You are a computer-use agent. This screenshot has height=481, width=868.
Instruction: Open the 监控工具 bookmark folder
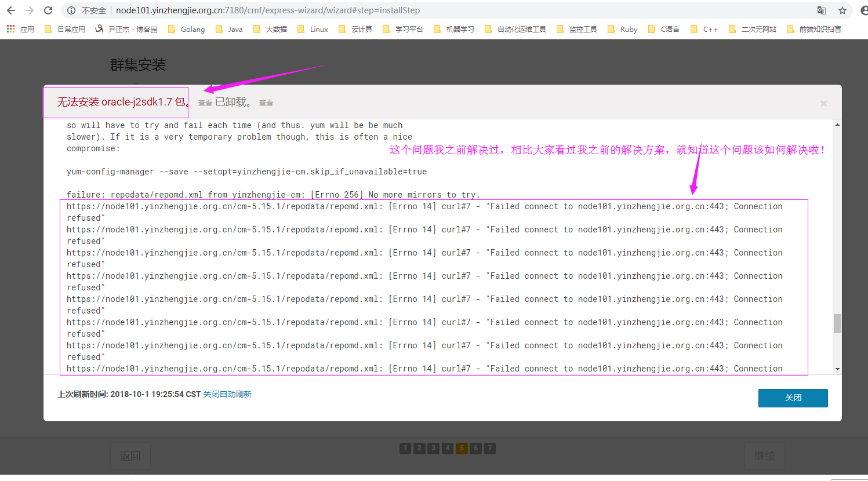(x=577, y=29)
